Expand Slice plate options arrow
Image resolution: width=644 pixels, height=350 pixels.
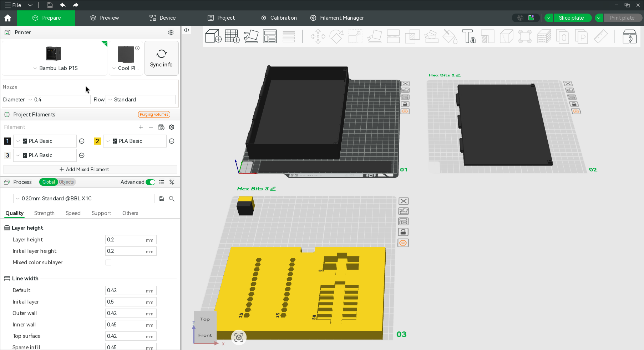[549, 18]
